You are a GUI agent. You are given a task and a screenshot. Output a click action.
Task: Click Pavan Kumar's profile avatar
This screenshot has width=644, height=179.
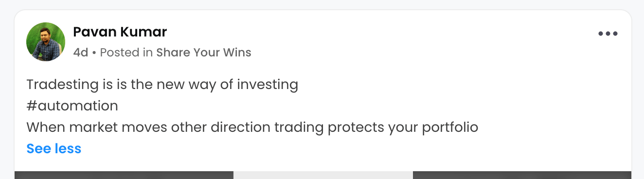point(46,42)
